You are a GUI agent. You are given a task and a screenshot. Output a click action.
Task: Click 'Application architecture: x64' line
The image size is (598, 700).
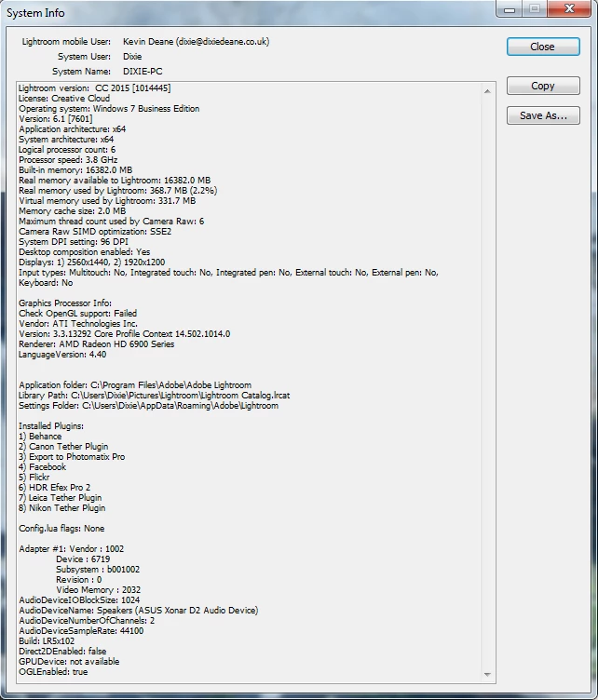(73, 129)
